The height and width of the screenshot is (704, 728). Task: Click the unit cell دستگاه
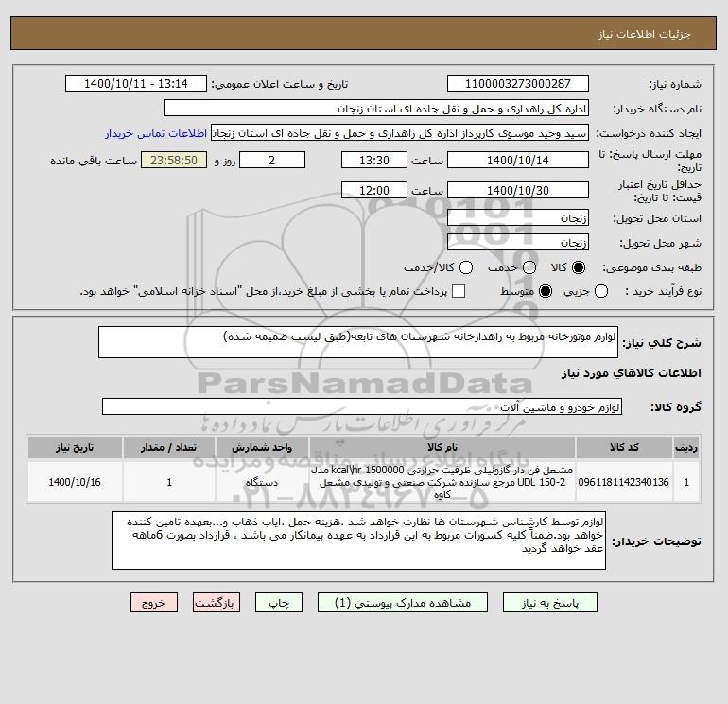pos(262,482)
